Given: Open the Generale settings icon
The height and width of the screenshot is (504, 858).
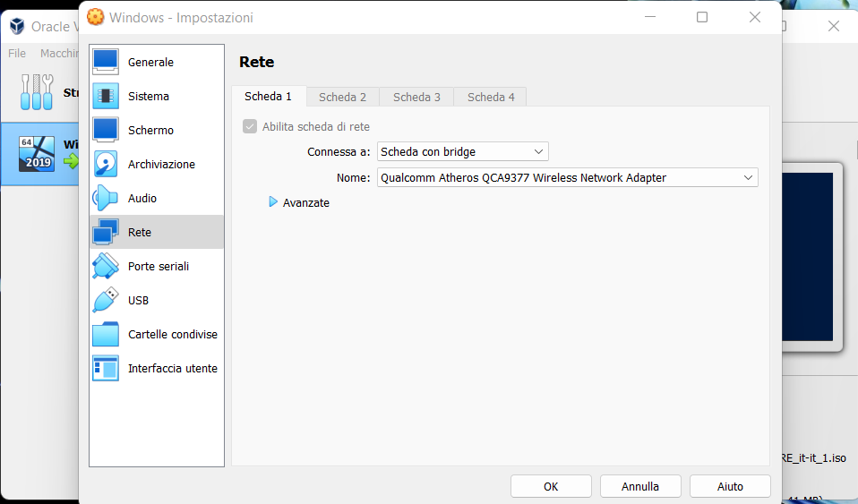Looking at the screenshot, I should click(106, 62).
